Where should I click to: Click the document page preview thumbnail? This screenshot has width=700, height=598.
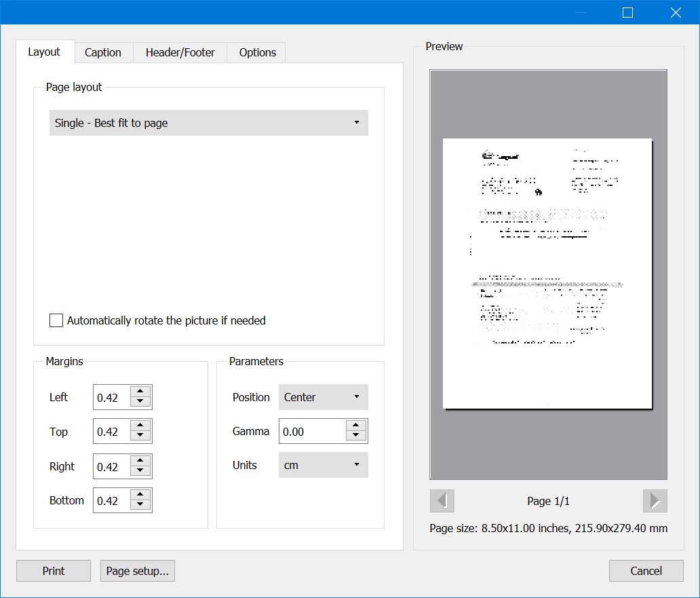click(x=547, y=274)
